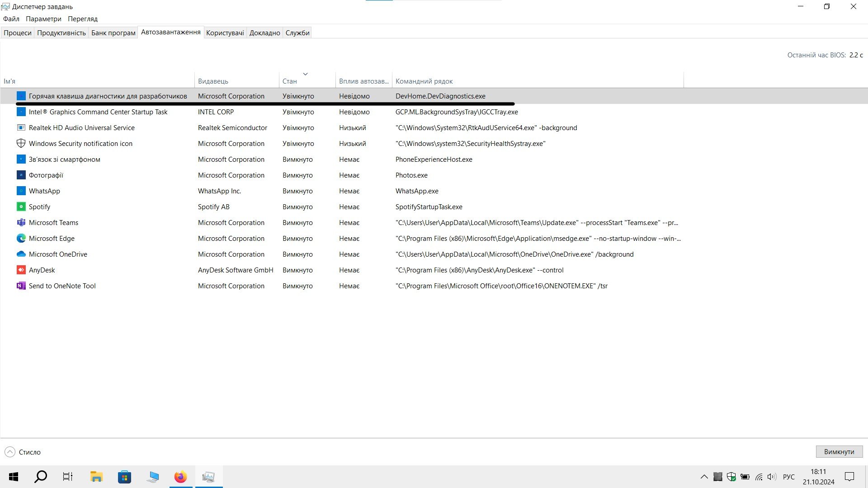Image resolution: width=868 pixels, height=488 pixels.
Task: Show hidden system tray icons
Action: point(704,477)
